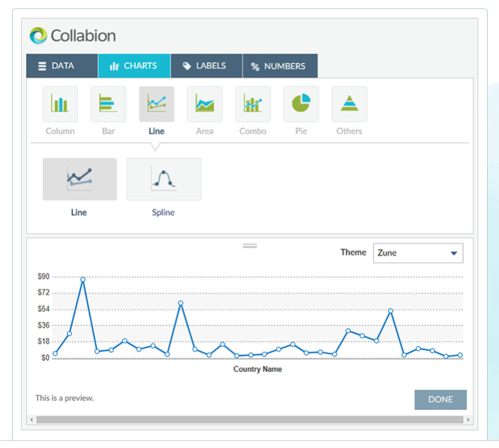The width and height of the screenshot is (499, 448).
Task: Click the '$72' y-axis label
Action: [44, 292]
